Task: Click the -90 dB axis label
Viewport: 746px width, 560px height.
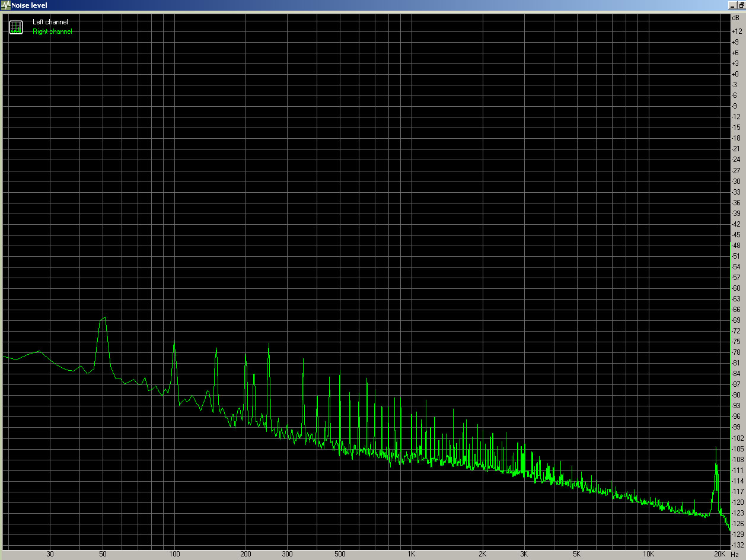Action: pyautogui.click(x=735, y=394)
